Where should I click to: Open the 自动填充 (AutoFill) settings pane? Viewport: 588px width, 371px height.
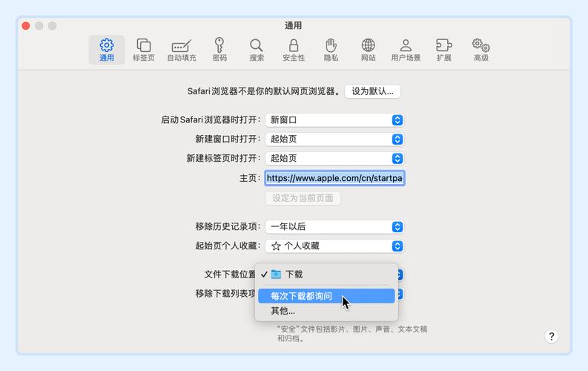(182, 50)
